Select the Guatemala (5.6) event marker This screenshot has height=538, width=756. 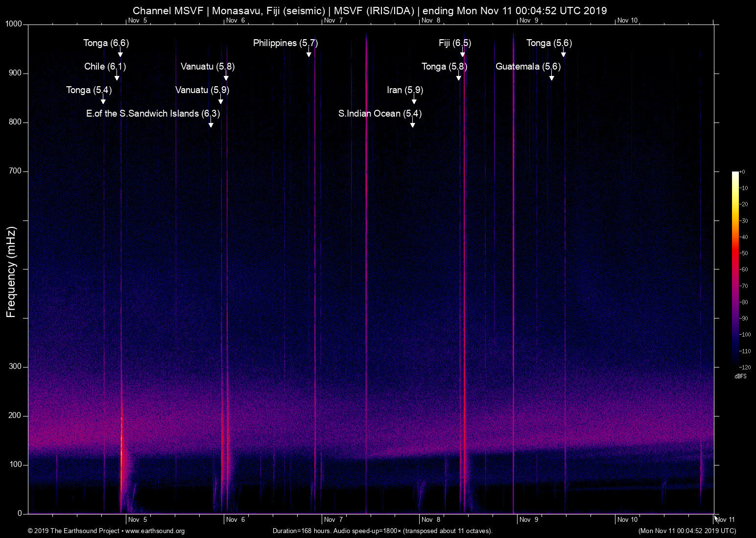click(x=529, y=67)
